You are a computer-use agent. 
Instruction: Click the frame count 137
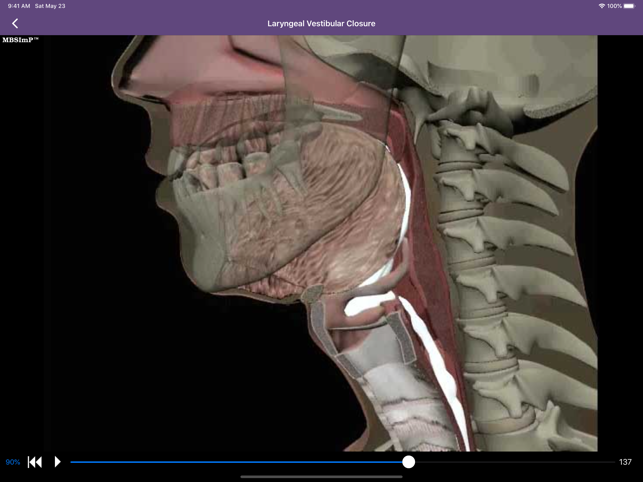pyautogui.click(x=625, y=462)
